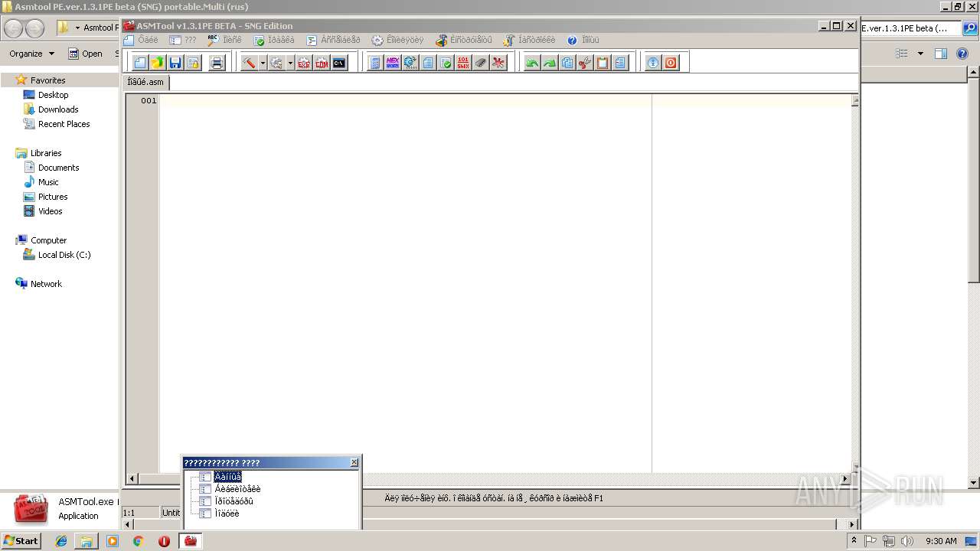
Task: Click the Windows Start button
Action: click(x=21, y=540)
